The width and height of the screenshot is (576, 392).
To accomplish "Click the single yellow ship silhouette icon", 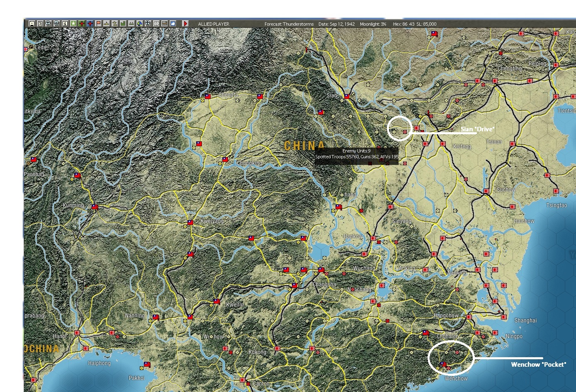I will [x=107, y=24].
